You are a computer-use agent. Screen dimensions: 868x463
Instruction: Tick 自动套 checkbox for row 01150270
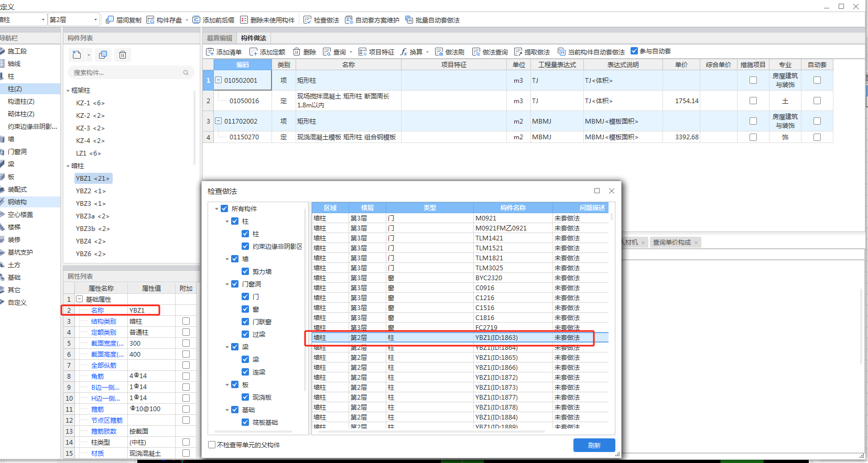click(817, 137)
